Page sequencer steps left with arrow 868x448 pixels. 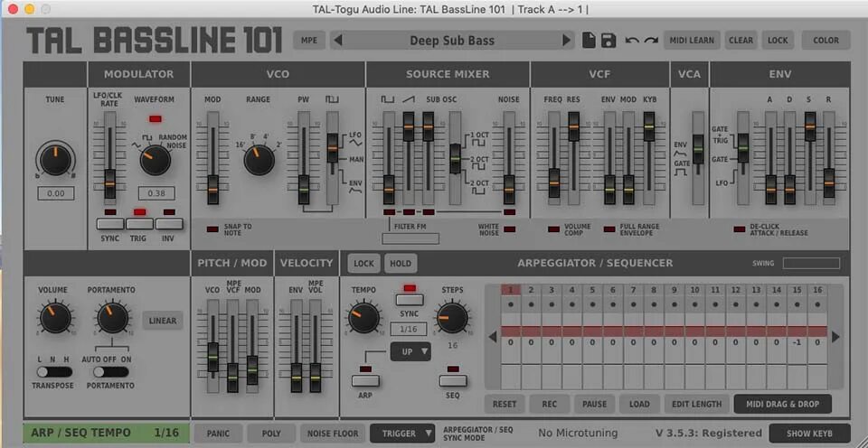[492, 337]
